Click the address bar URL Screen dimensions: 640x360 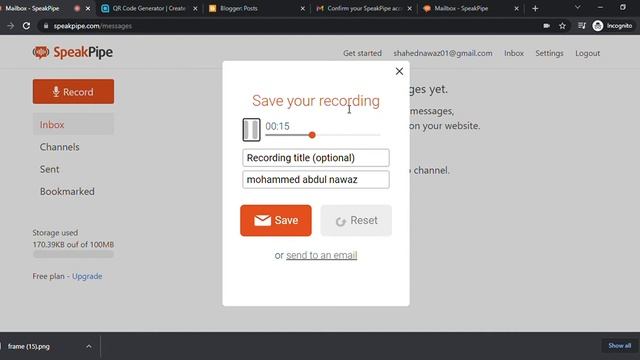[x=93, y=26]
